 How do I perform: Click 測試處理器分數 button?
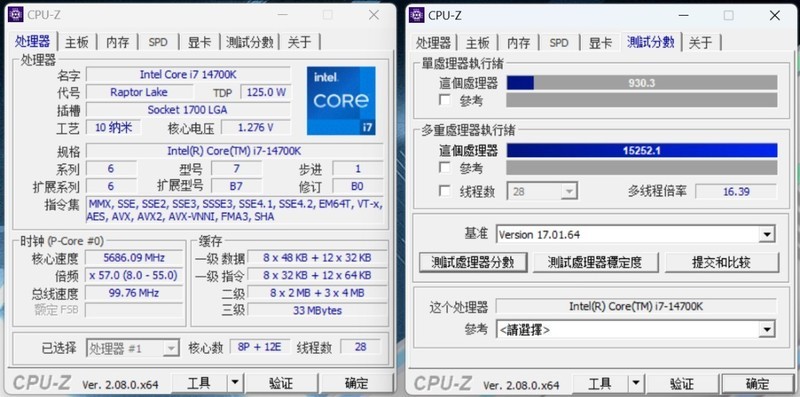point(472,262)
